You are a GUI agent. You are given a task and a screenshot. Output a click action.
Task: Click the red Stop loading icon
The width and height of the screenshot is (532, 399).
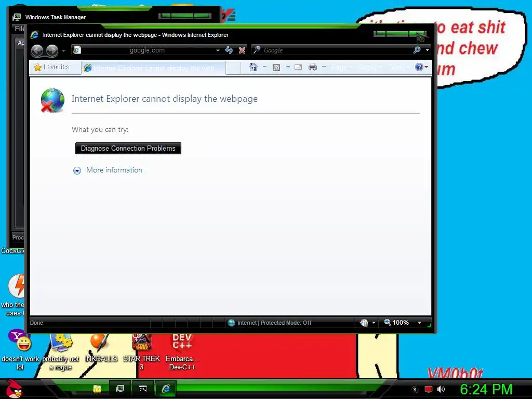(x=242, y=50)
